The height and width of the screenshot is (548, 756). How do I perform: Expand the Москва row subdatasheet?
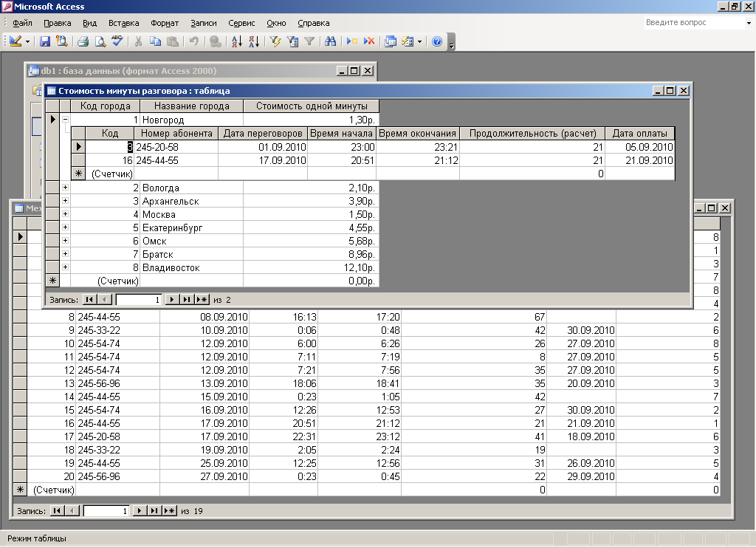pyautogui.click(x=65, y=213)
